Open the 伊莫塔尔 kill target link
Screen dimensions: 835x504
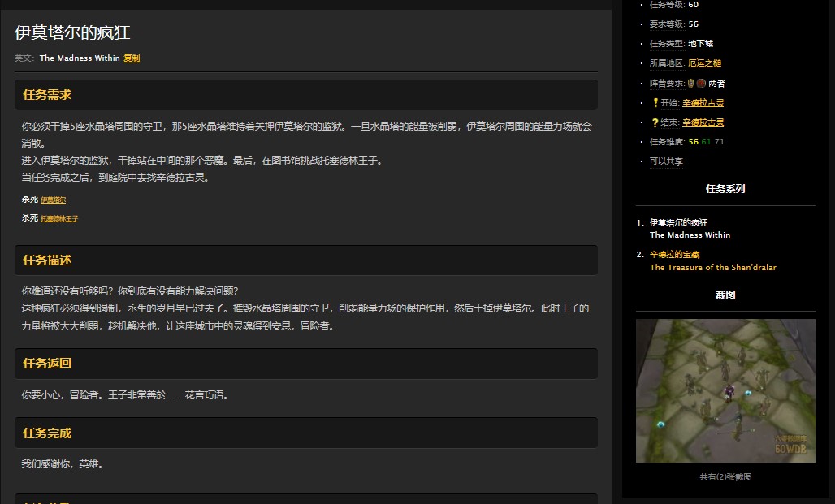coord(55,199)
